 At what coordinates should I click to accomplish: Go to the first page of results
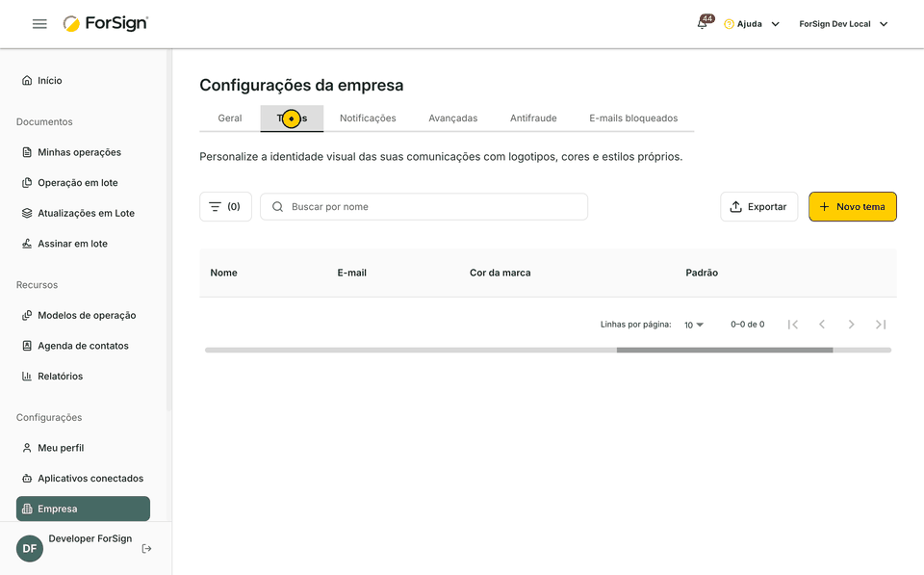pos(793,325)
